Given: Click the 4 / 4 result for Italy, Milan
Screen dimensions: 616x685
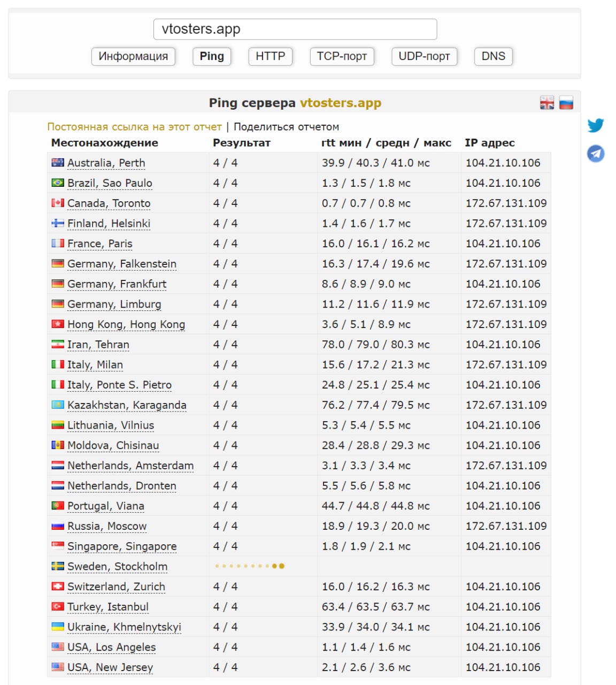Looking at the screenshot, I should [225, 364].
